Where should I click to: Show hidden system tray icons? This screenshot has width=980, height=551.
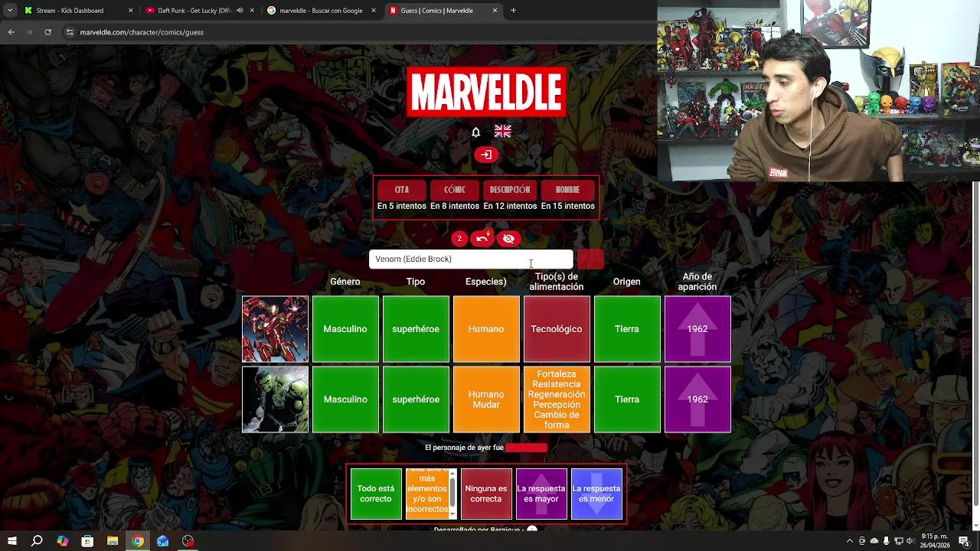[849, 541]
